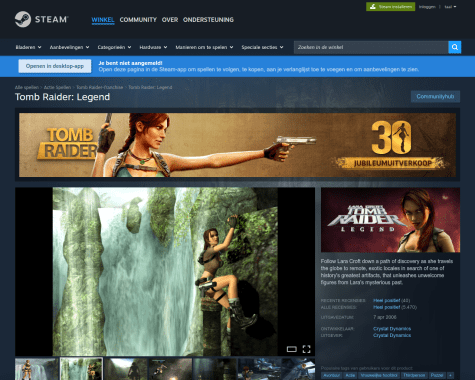Click the Communityhub button
Viewport: 475px width, 380px height.
click(x=435, y=97)
